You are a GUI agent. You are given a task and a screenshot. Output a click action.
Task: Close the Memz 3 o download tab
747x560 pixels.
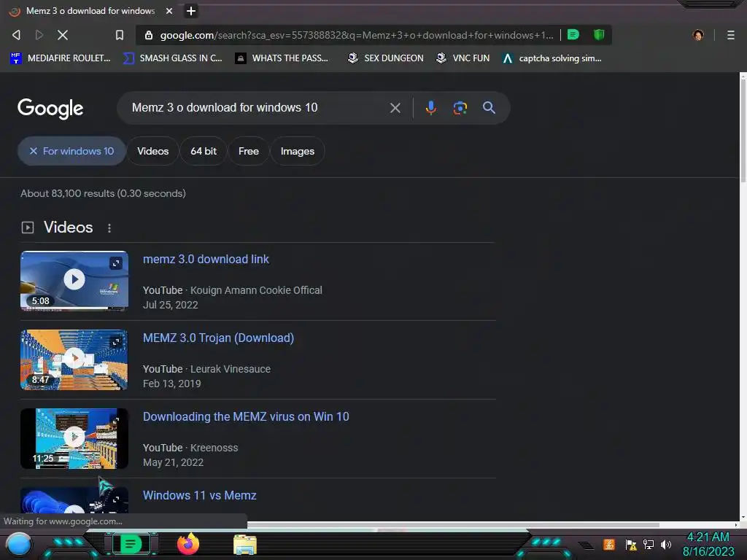(169, 11)
